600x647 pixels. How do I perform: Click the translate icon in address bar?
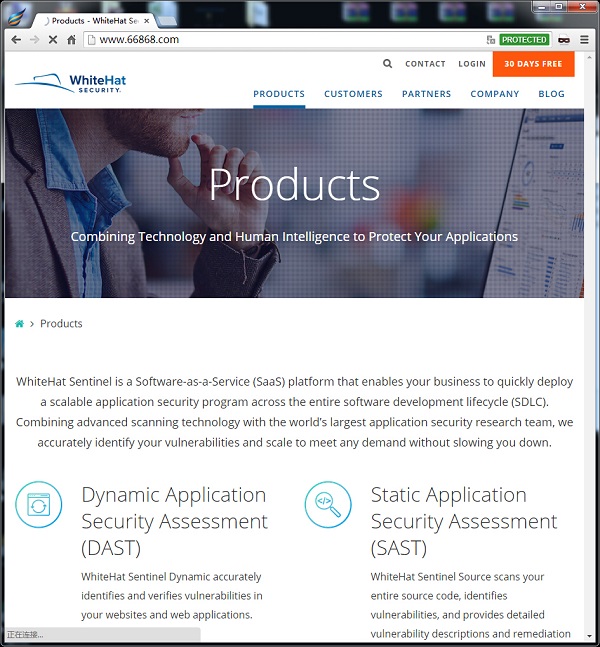tap(491, 40)
